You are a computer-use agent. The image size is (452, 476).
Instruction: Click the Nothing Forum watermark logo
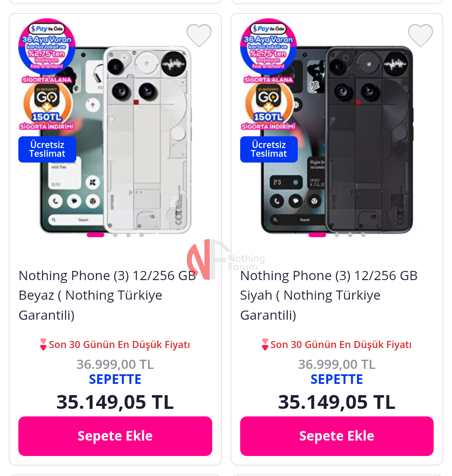226,259
